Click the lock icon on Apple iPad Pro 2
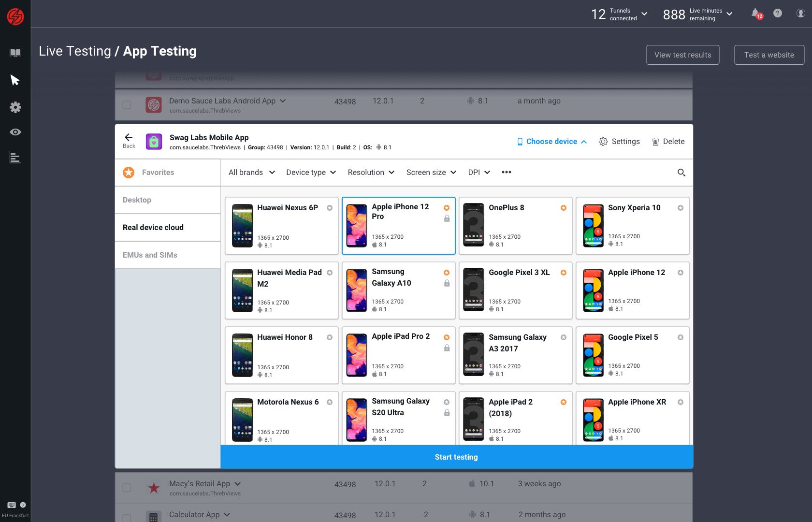Image resolution: width=812 pixels, height=522 pixels. pyautogui.click(x=447, y=348)
